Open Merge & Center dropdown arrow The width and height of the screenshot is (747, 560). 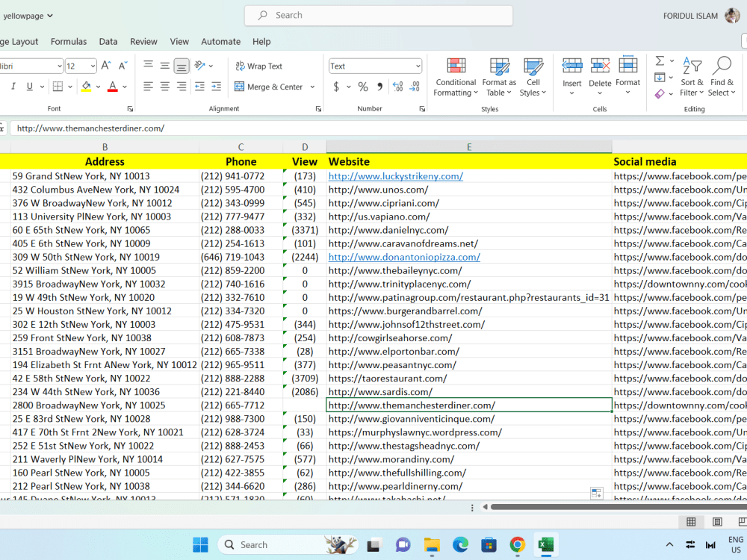click(x=312, y=87)
